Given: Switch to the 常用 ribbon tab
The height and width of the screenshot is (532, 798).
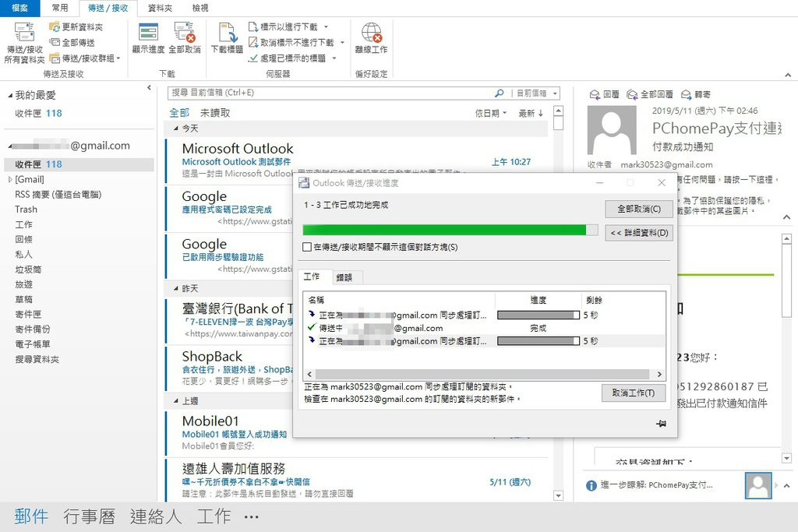Looking at the screenshot, I should pyautogui.click(x=59, y=8).
